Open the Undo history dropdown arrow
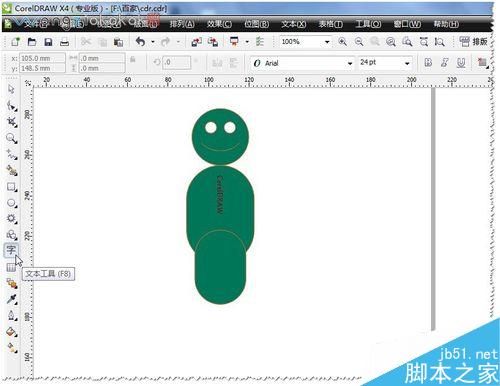500x386 pixels. (x=153, y=42)
